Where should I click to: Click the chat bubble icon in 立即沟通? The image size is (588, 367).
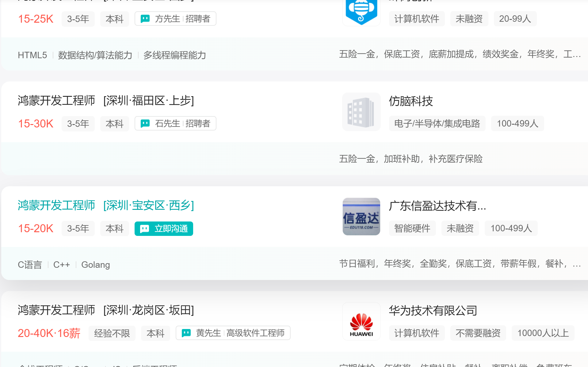tap(144, 229)
